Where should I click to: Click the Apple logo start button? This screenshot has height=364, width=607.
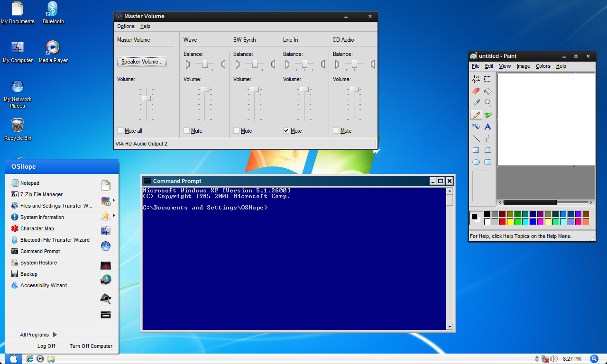pos(13,359)
